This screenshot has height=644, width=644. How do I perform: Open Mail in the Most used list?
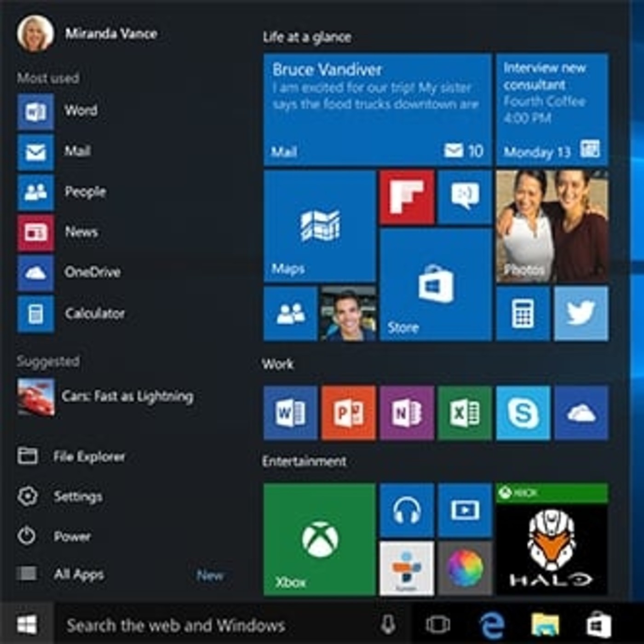tap(54, 152)
